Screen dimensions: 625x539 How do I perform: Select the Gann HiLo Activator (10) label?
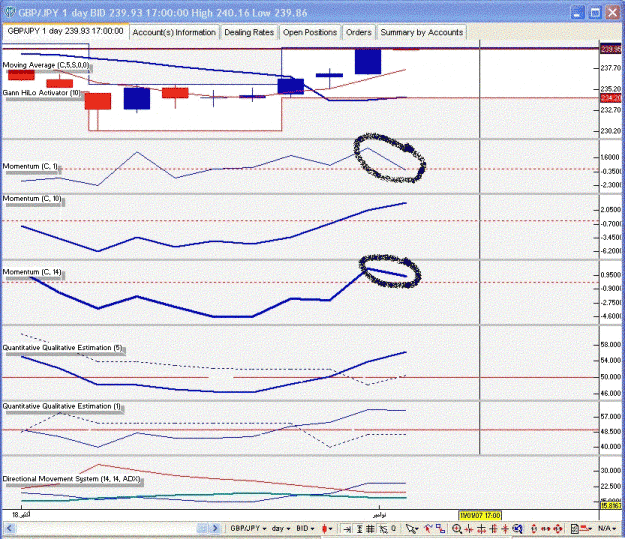[x=41, y=93]
